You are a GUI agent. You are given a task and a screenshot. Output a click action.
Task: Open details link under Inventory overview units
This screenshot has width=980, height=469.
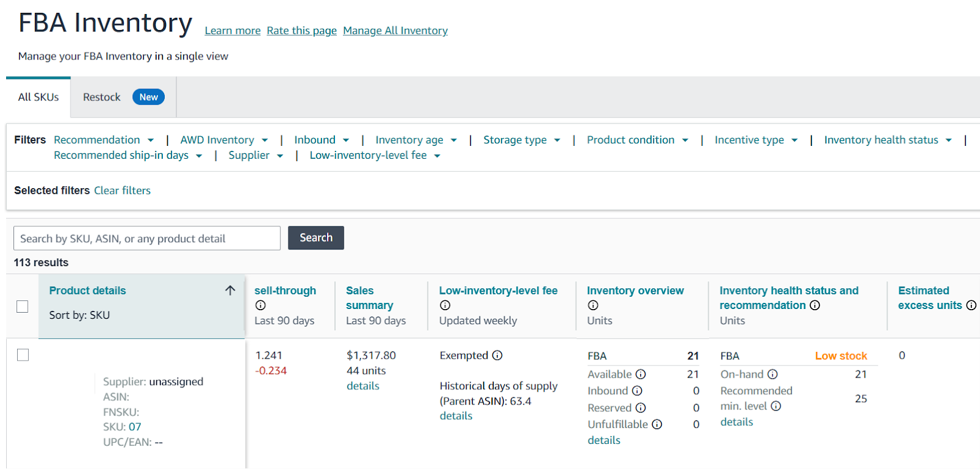click(x=604, y=441)
